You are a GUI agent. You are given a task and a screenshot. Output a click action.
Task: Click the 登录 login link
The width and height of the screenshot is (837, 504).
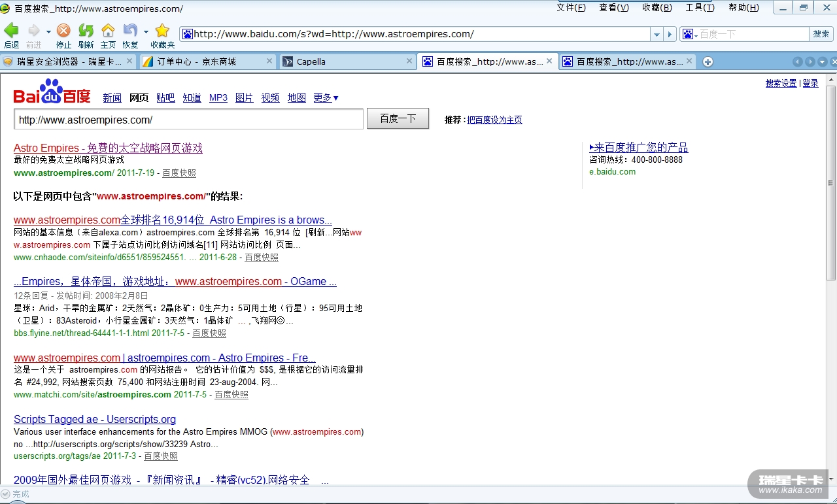coord(810,83)
